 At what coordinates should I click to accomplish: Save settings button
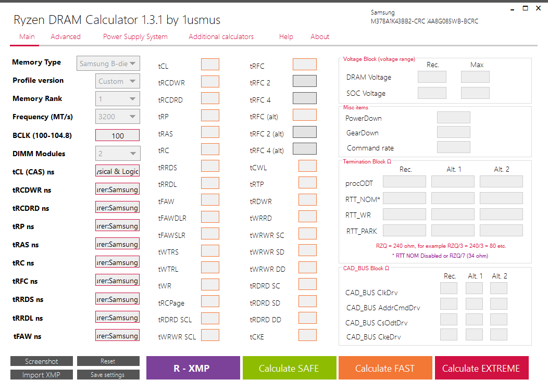point(108,374)
